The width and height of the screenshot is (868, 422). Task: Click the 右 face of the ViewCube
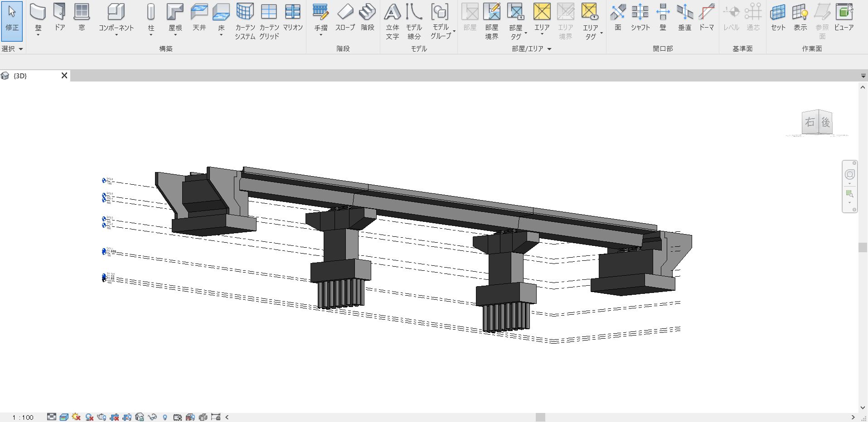pos(810,122)
